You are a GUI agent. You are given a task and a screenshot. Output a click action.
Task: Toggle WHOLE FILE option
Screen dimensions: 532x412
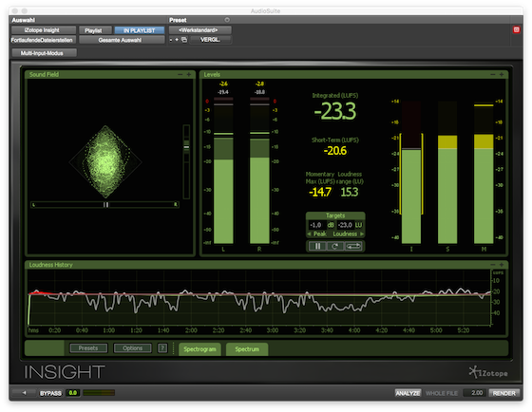click(x=442, y=393)
